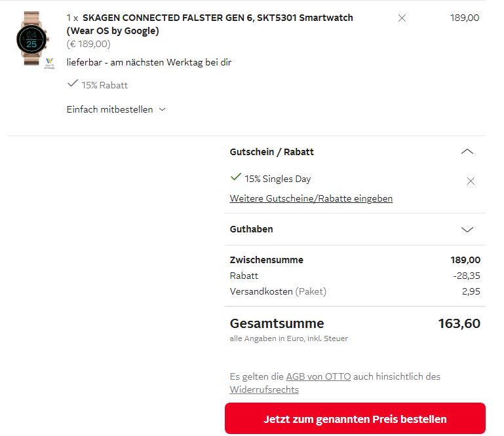Viewport: 504px width, 436px height.
Task: Click the Wear OS by Google badge
Action: click(49, 63)
